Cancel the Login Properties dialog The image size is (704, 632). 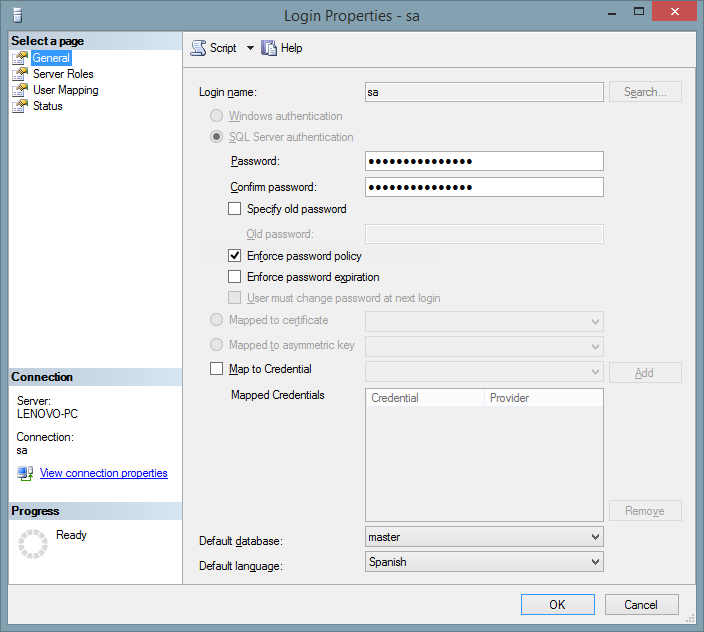click(x=641, y=605)
